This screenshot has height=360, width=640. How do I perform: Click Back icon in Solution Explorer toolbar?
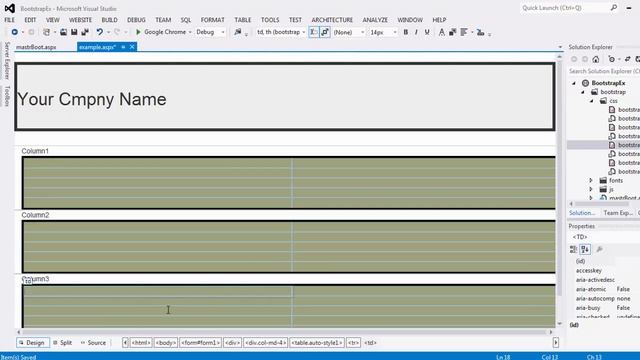(574, 60)
